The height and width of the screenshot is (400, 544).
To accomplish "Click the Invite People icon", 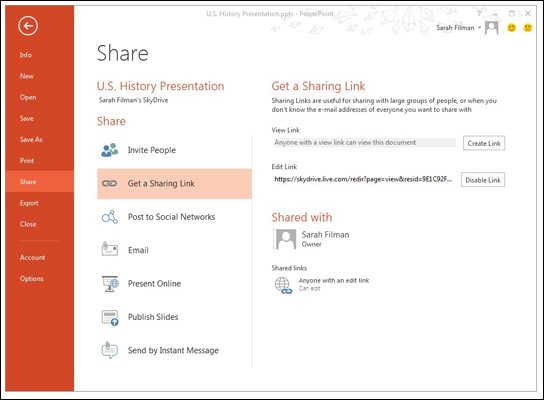I will 110,150.
